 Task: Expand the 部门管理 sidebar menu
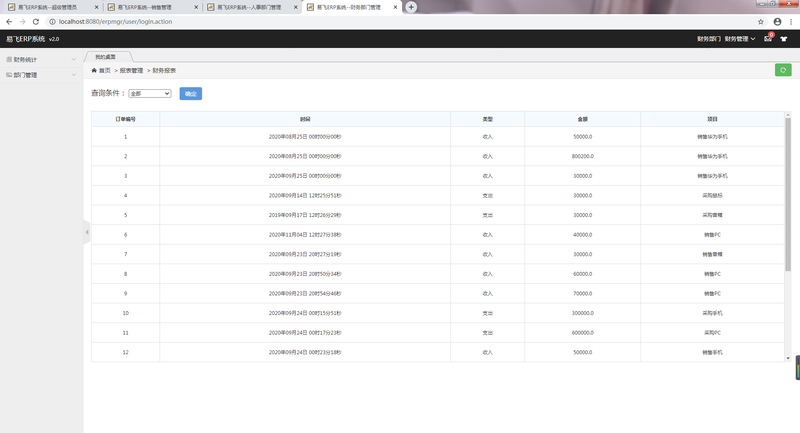pyautogui.click(x=41, y=75)
